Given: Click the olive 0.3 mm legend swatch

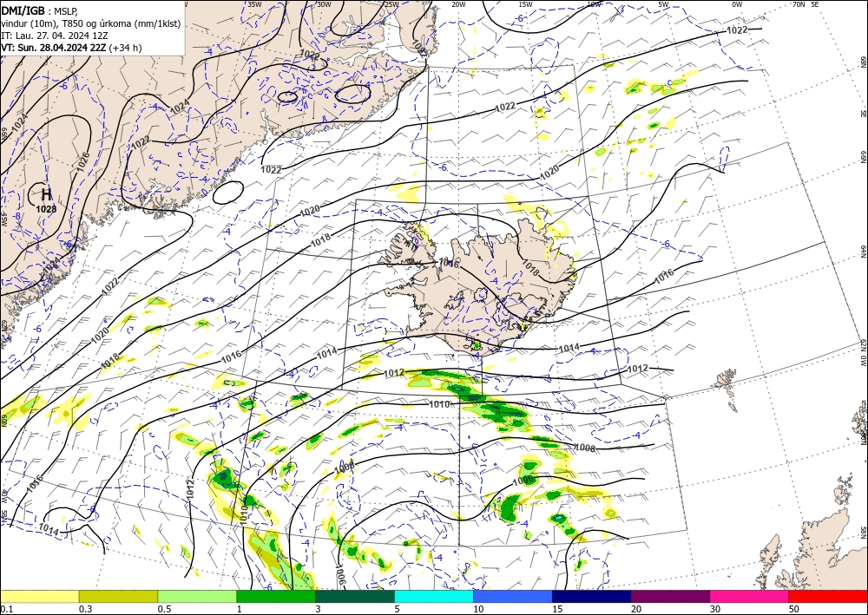Looking at the screenshot, I should [x=118, y=596].
